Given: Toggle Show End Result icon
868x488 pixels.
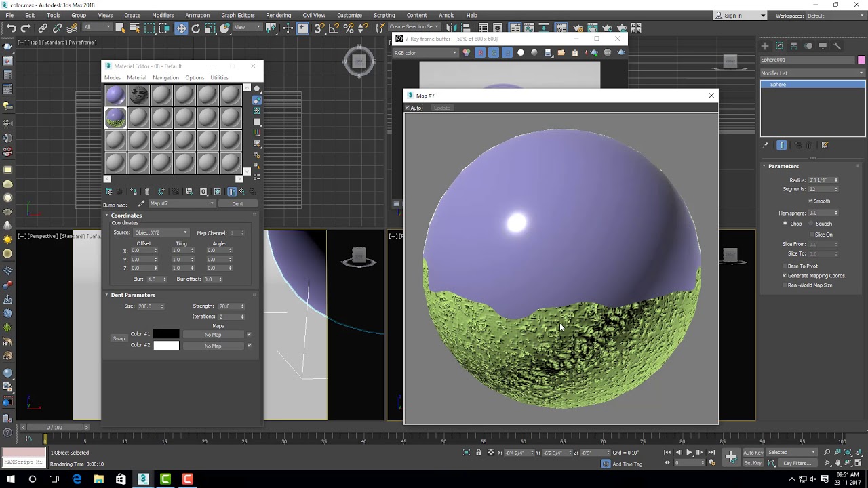Looking at the screenshot, I should (232, 192).
